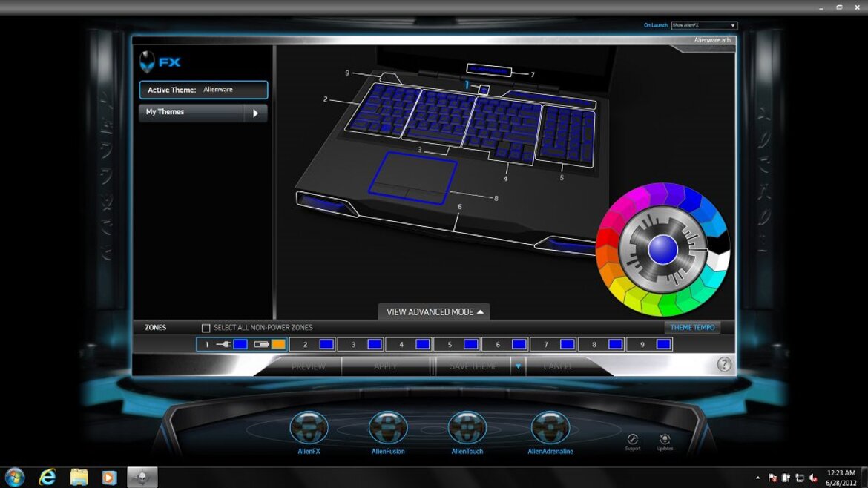This screenshot has width=868, height=488.
Task: Select zone 6 color swatch
Action: click(519, 344)
